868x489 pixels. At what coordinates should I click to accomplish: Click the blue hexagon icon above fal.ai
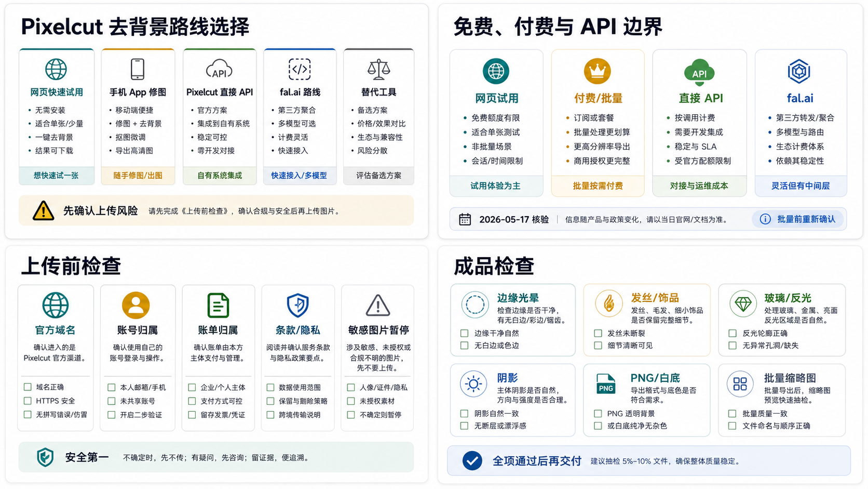pos(799,71)
